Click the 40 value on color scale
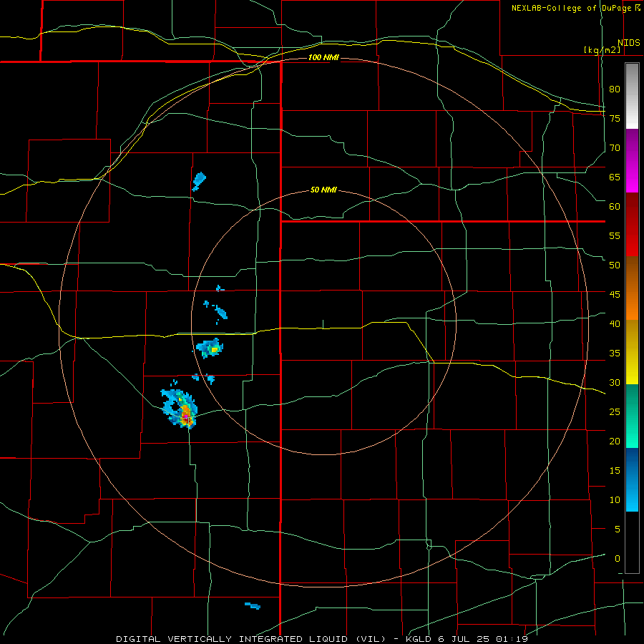Image resolution: width=644 pixels, height=644 pixels. pos(615,323)
